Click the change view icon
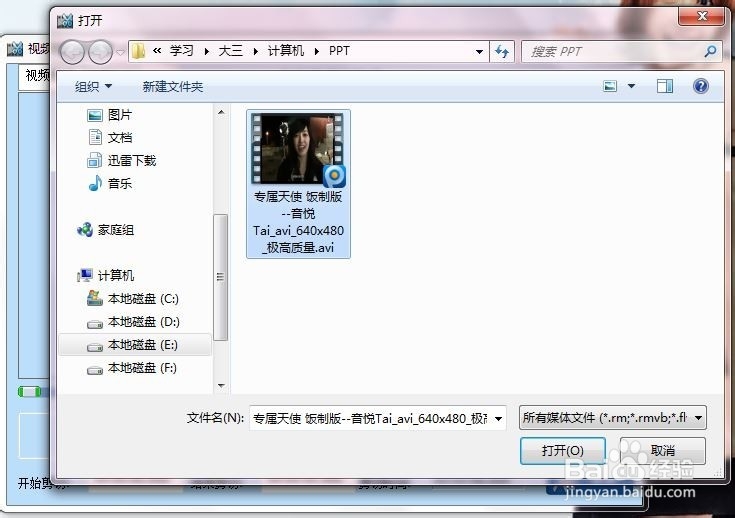 coord(610,86)
